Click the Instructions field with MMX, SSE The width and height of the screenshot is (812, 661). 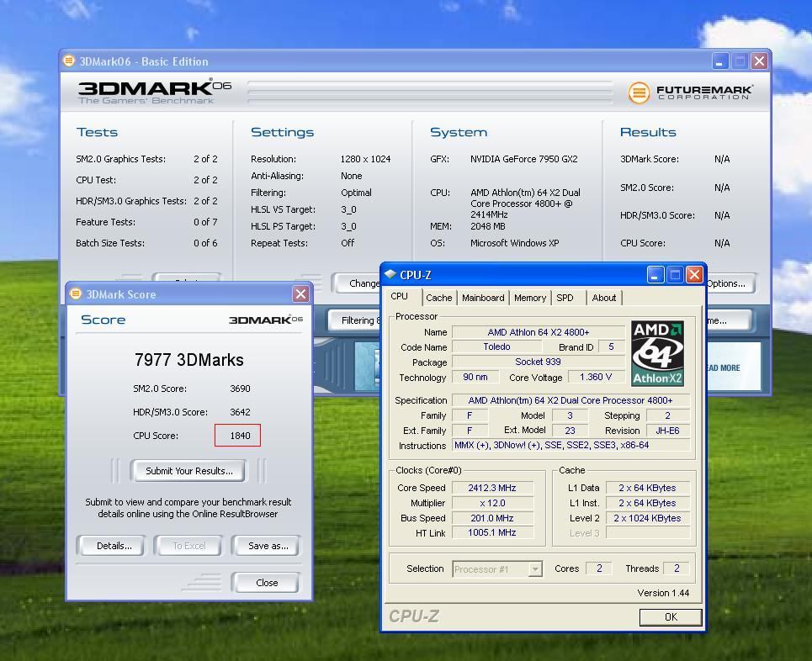571,445
